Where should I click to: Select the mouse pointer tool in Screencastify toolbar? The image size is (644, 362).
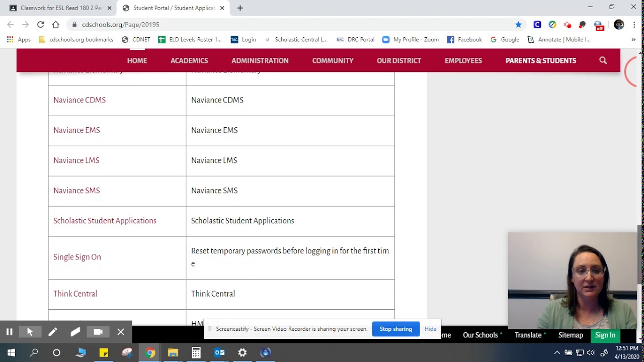[30, 332]
